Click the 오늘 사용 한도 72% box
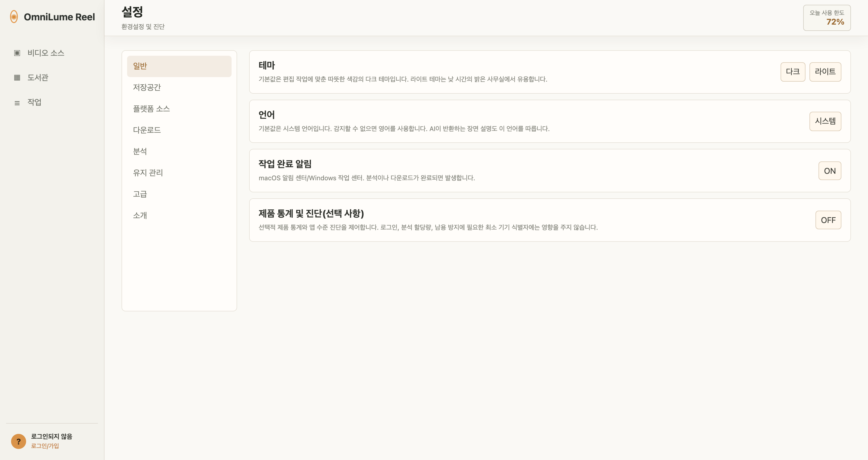Screen dimensions: 868x460 (x=827, y=18)
